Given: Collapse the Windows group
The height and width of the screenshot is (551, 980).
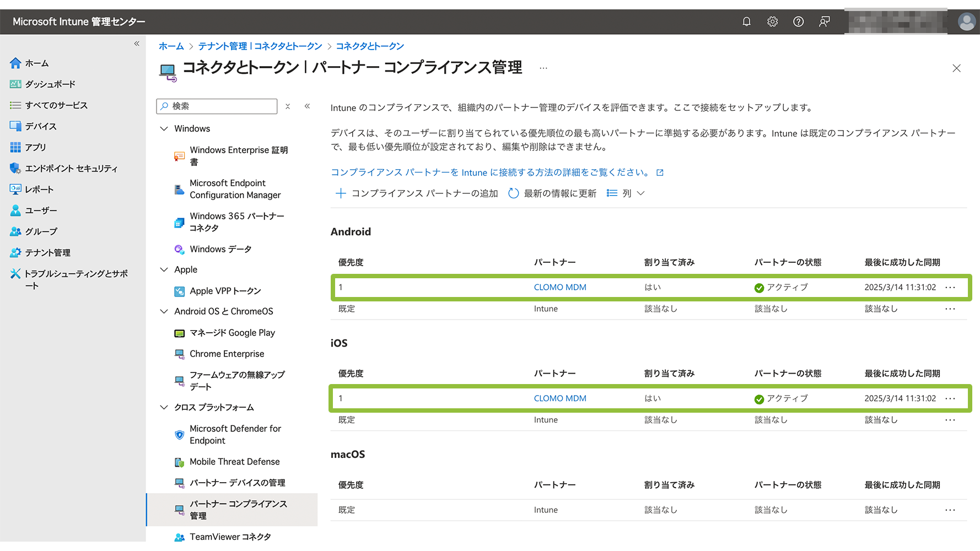Looking at the screenshot, I should [164, 128].
